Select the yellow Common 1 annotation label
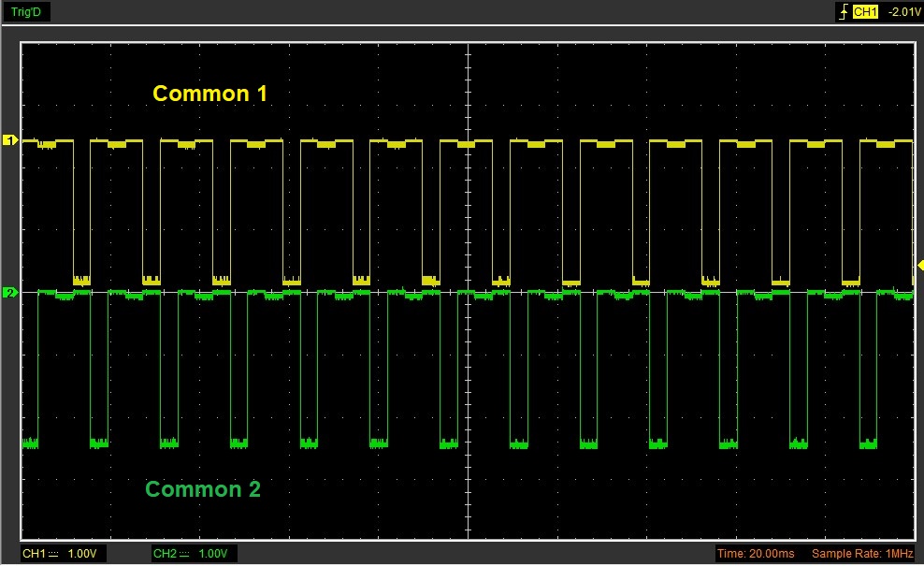This screenshot has height=566, width=924. tap(209, 94)
